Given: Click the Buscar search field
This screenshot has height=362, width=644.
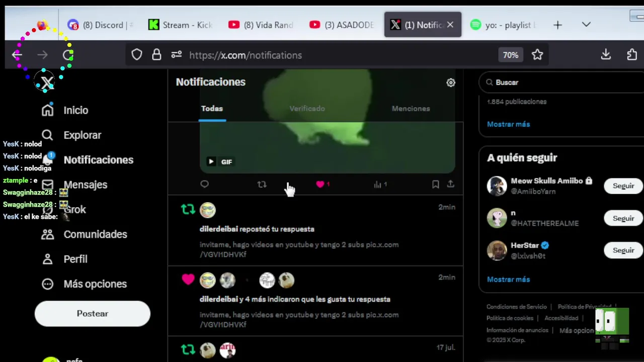Looking at the screenshot, I should coord(561,82).
